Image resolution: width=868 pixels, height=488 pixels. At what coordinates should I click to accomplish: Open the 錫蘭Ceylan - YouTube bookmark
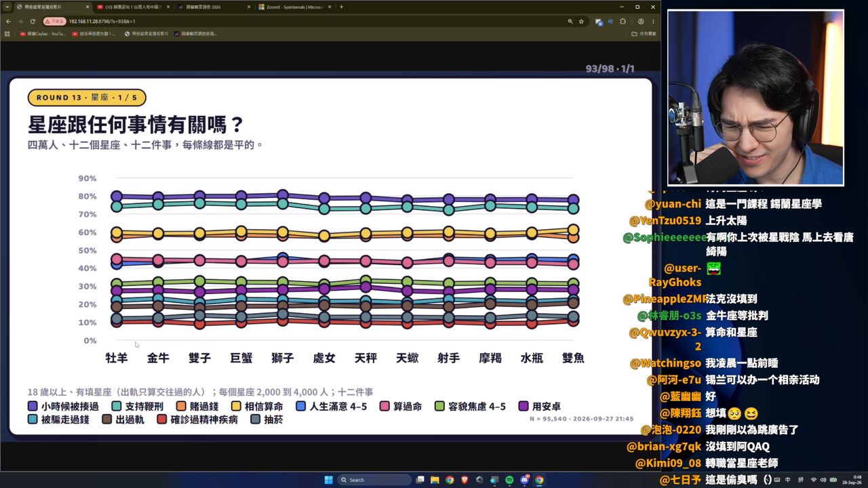[x=43, y=33]
